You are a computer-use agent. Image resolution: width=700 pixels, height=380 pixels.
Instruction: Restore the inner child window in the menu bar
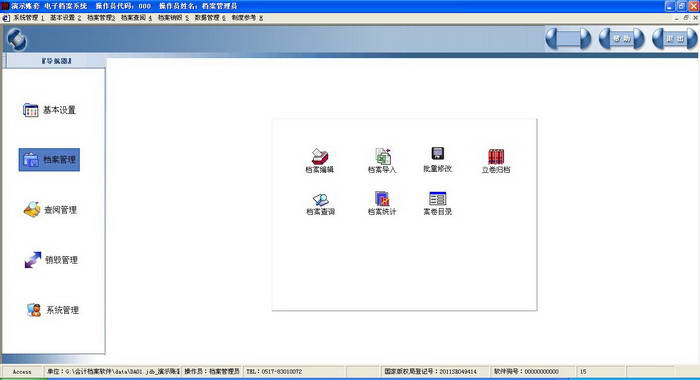[x=686, y=18]
